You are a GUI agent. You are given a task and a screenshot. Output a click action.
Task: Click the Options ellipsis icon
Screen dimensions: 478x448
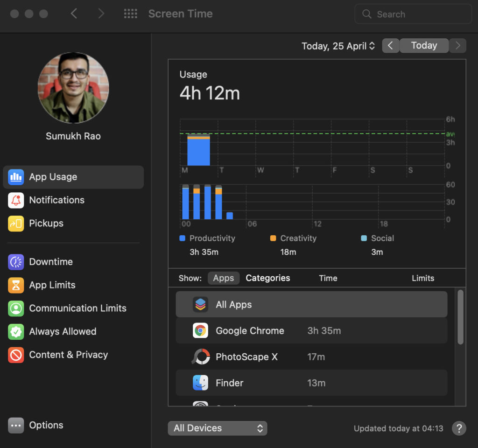pos(16,425)
